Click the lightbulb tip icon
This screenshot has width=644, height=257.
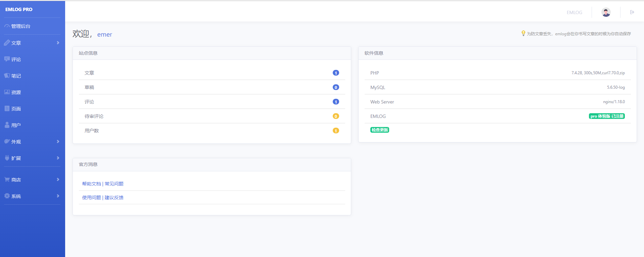[x=523, y=33]
